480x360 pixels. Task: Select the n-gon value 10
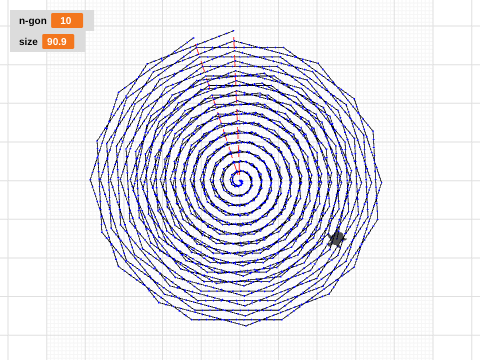click(x=67, y=21)
